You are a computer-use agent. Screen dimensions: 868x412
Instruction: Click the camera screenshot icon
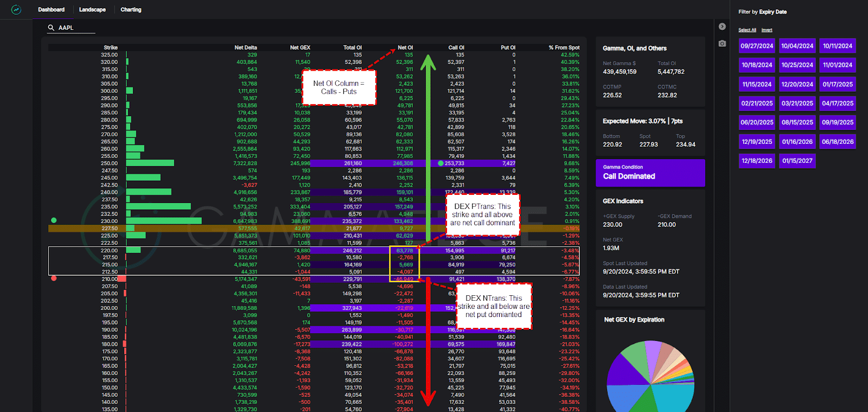pyautogui.click(x=722, y=43)
